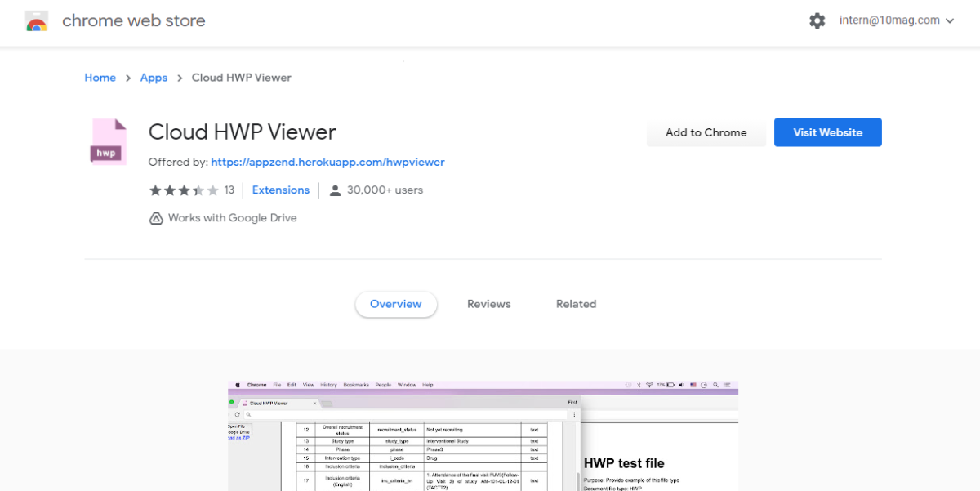
Task: Click the '30,000+ users' text
Action: click(x=385, y=190)
